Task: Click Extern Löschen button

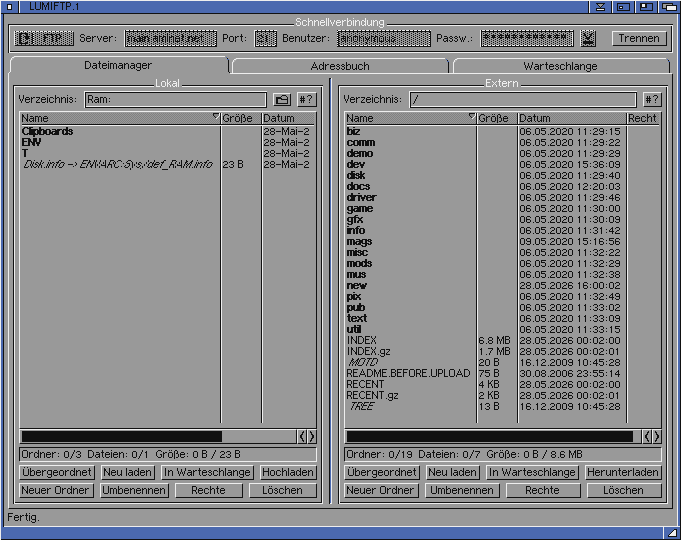Action: pos(624,490)
